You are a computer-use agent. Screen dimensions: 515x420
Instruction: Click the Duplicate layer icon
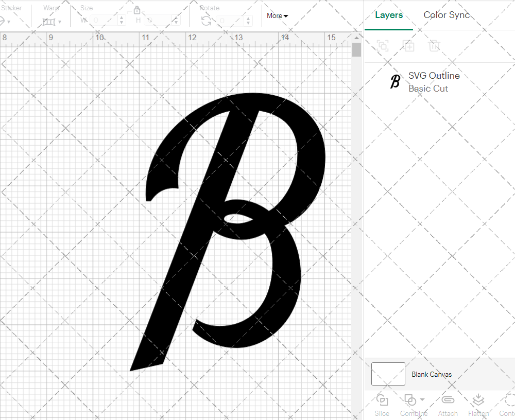click(x=409, y=46)
